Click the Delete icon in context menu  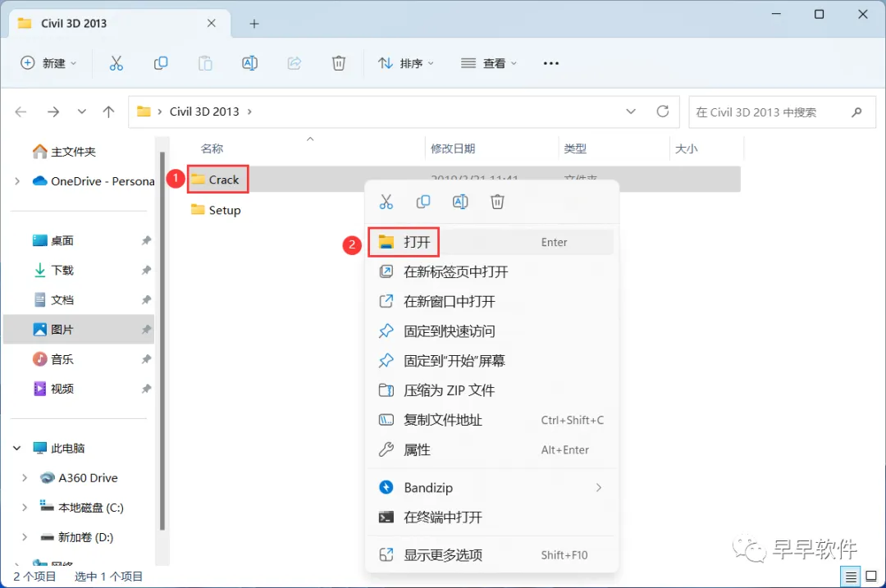click(x=497, y=202)
